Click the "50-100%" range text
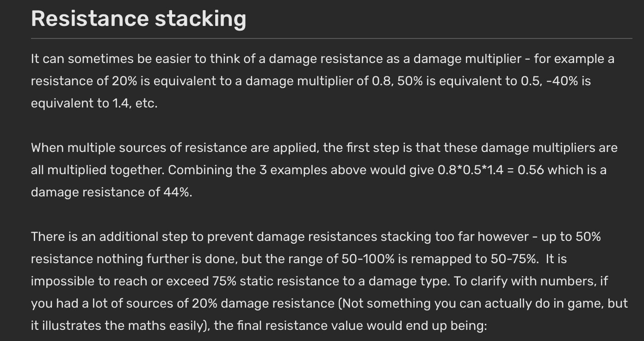The height and width of the screenshot is (341, 644). (x=368, y=259)
